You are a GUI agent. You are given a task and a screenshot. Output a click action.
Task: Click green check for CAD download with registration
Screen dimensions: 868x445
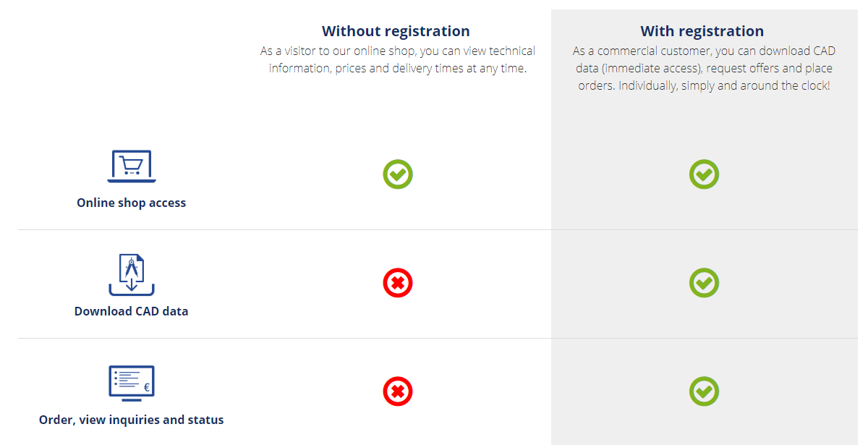(704, 283)
